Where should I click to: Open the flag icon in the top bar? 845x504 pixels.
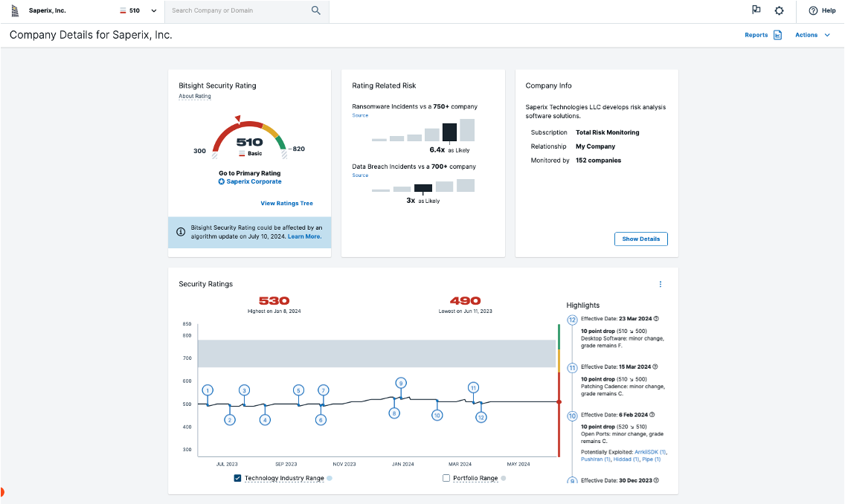coord(756,10)
